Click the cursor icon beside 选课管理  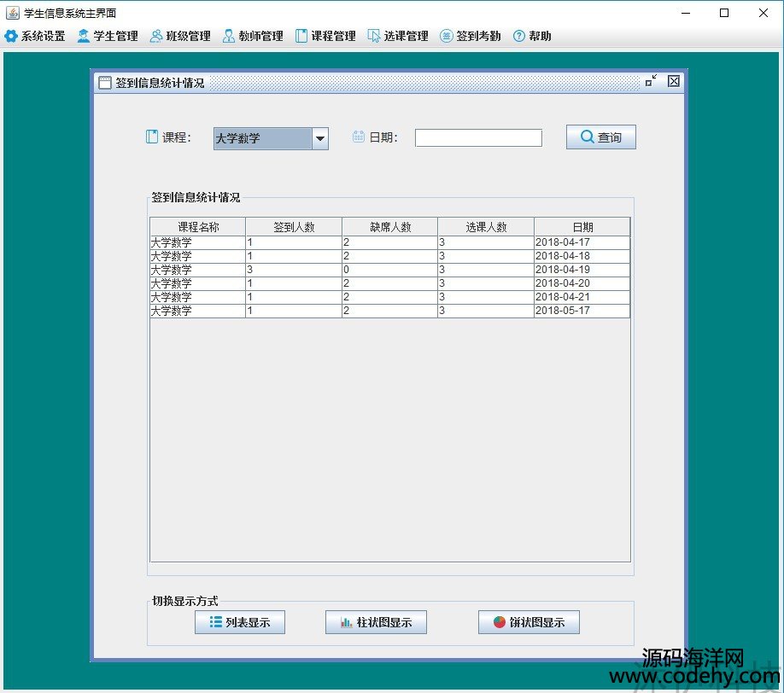tap(374, 36)
